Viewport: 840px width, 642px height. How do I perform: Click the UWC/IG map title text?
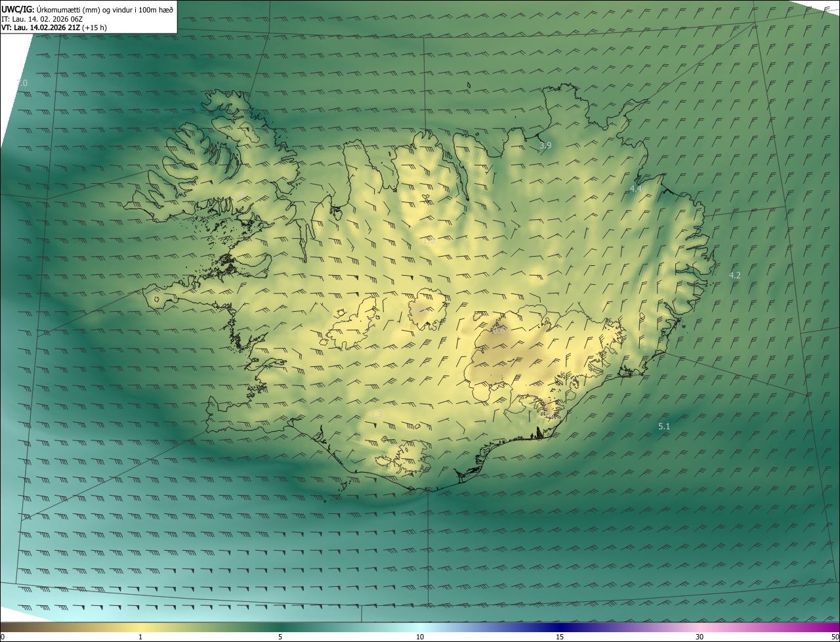87,9
